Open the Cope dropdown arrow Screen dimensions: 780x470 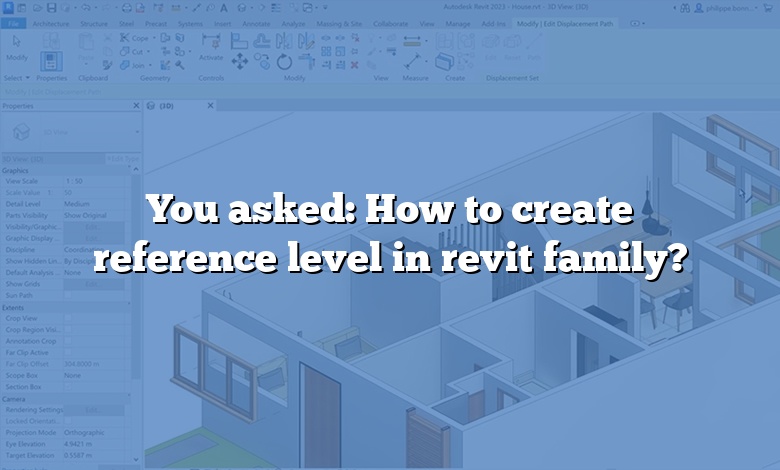154,38
